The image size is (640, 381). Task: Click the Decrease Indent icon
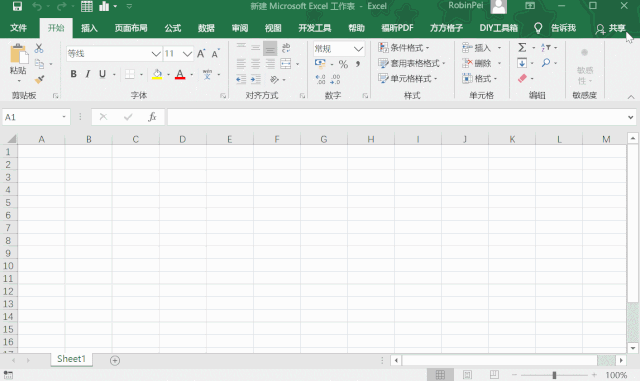click(x=241, y=79)
